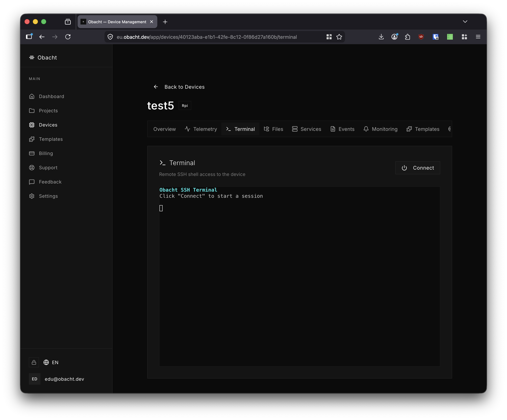Open the Files tab
The height and width of the screenshot is (420, 507).
click(x=273, y=129)
